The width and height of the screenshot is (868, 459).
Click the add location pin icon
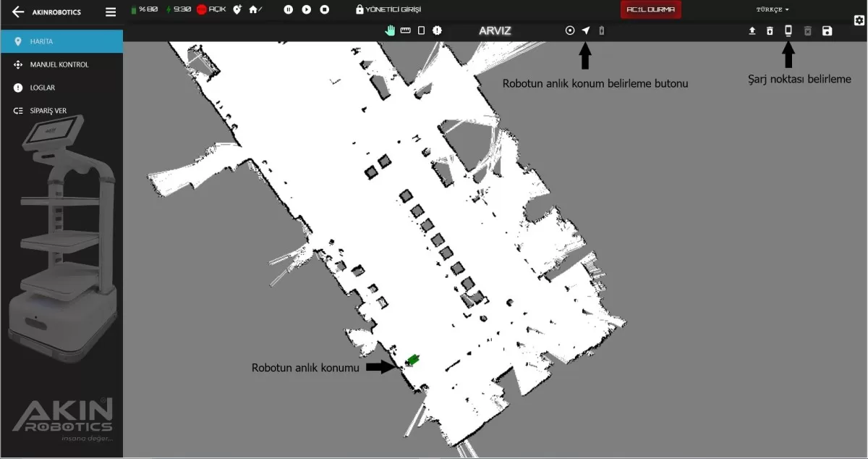point(237,10)
